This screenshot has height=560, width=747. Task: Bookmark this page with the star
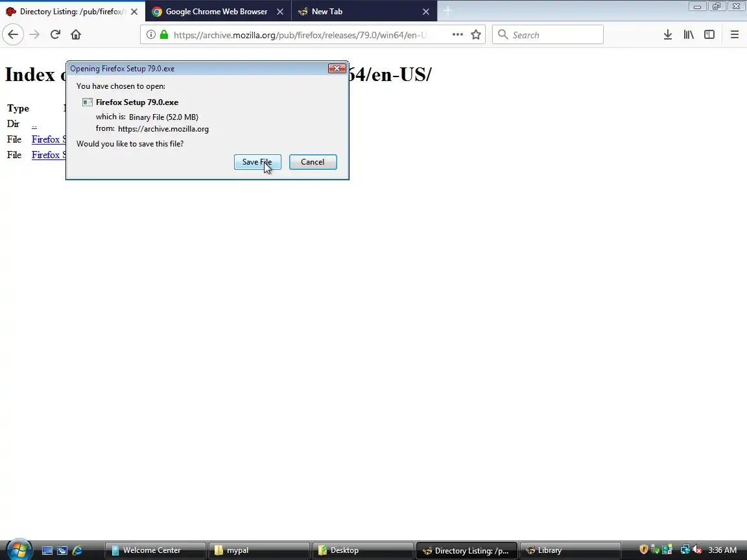point(475,34)
